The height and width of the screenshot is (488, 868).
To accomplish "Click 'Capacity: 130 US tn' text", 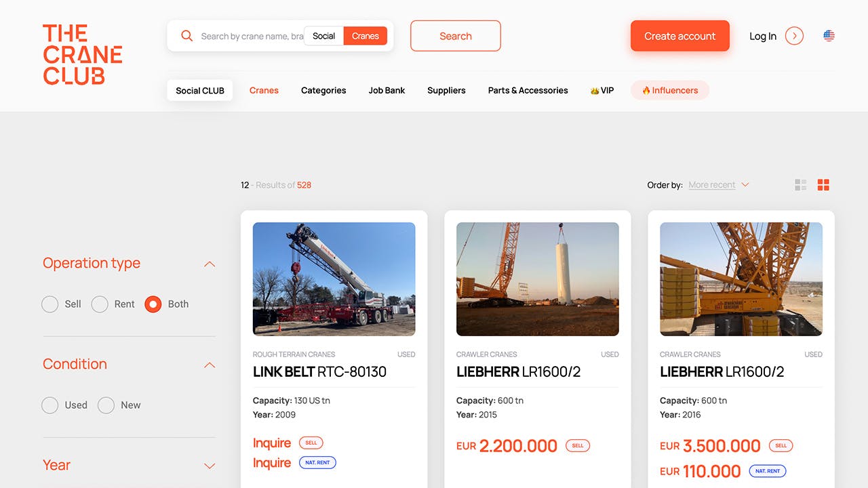I will tap(292, 401).
